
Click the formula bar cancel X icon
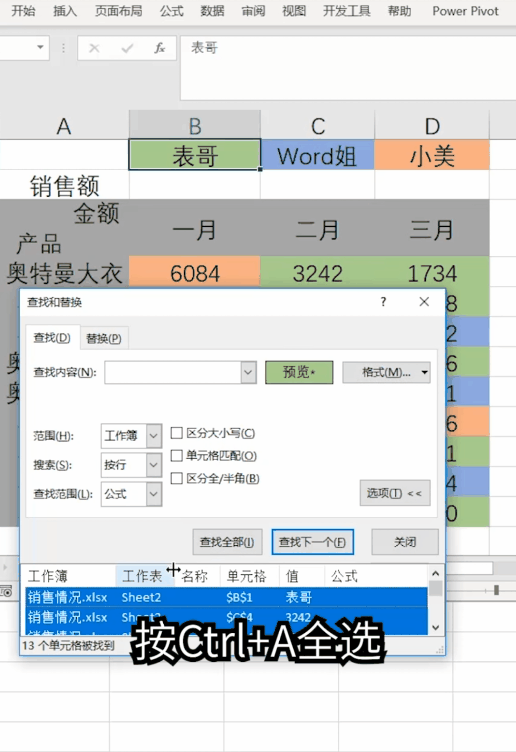coord(94,48)
